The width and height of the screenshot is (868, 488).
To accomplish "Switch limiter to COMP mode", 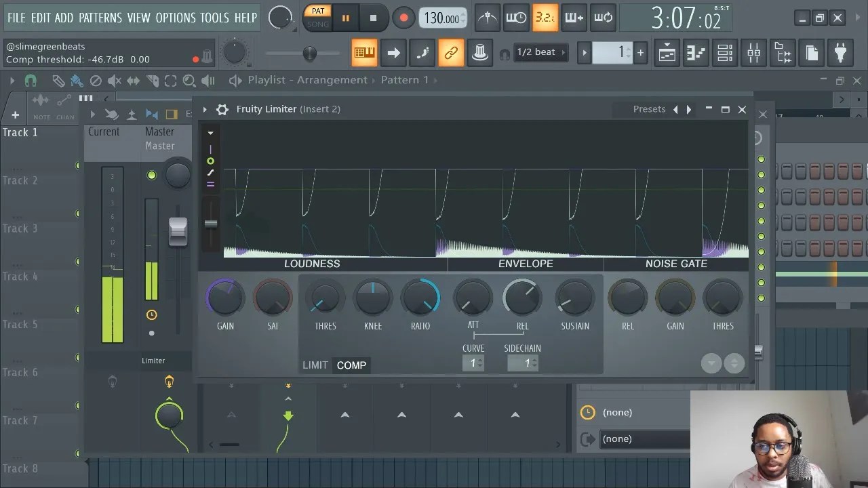I will tap(351, 365).
